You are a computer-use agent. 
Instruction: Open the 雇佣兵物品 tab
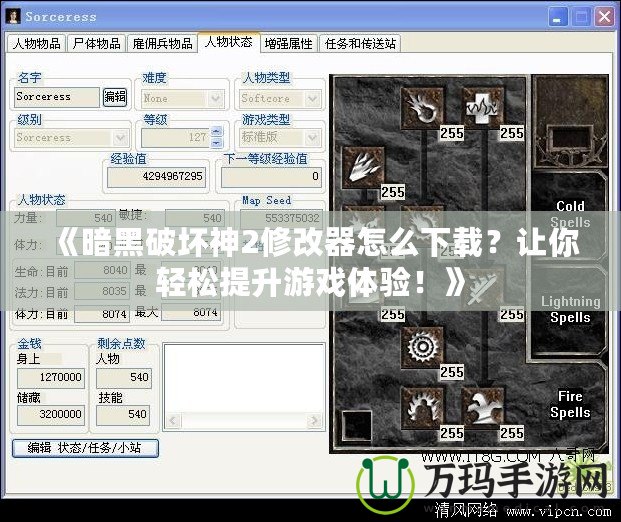pos(162,44)
